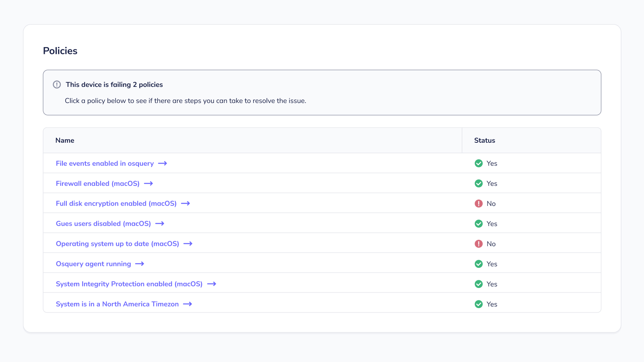Open the Firewall enabled (macOS) policy
Image resolution: width=644 pixels, height=362 pixels.
[x=98, y=183]
